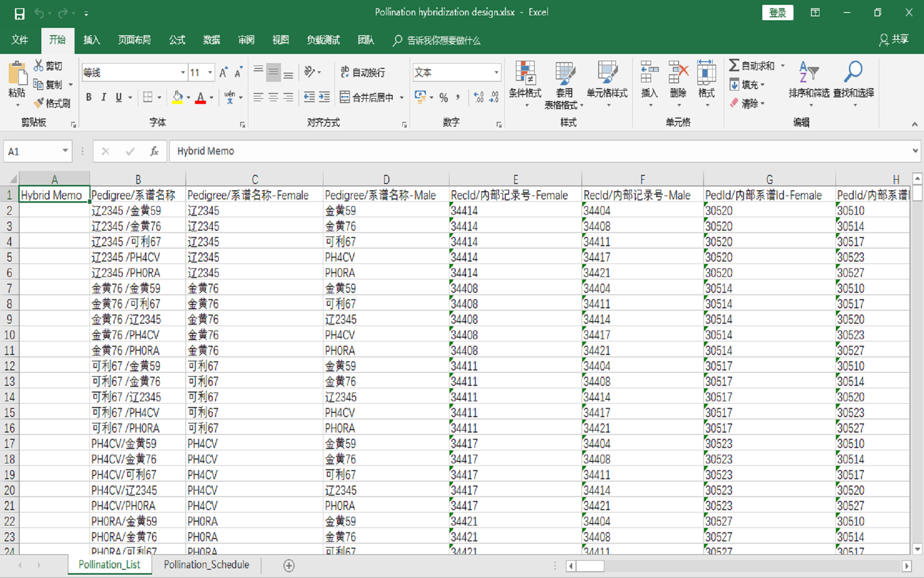Add a new sheet with plus icon

[x=289, y=565]
